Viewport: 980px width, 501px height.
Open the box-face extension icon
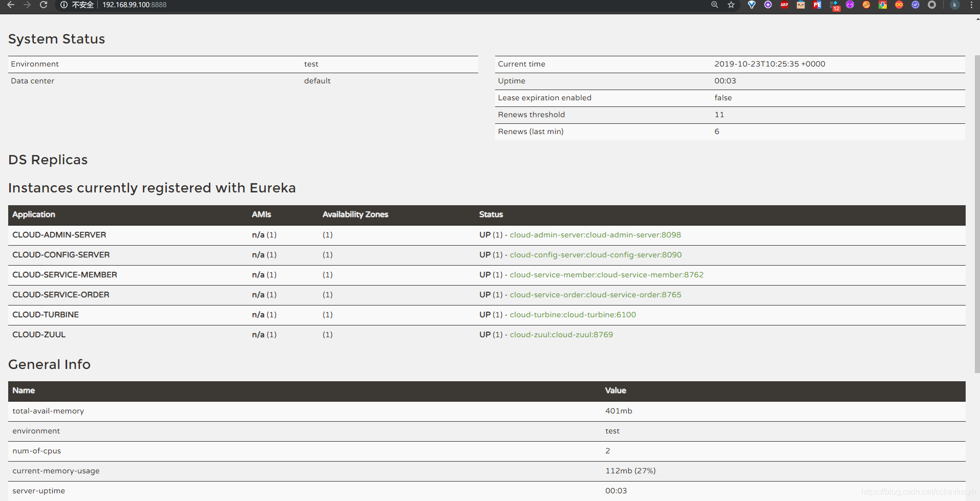(x=801, y=5)
